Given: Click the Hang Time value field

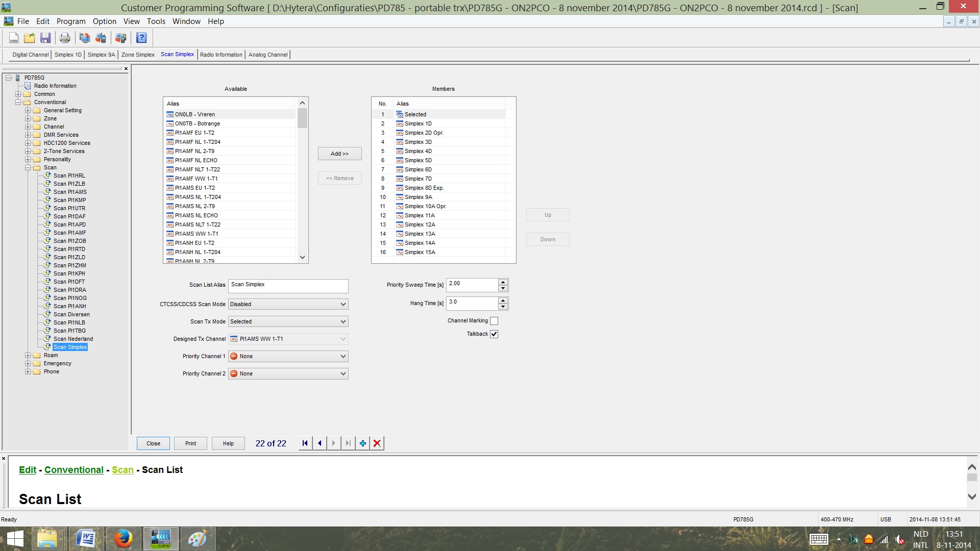Looking at the screenshot, I should (472, 304).
